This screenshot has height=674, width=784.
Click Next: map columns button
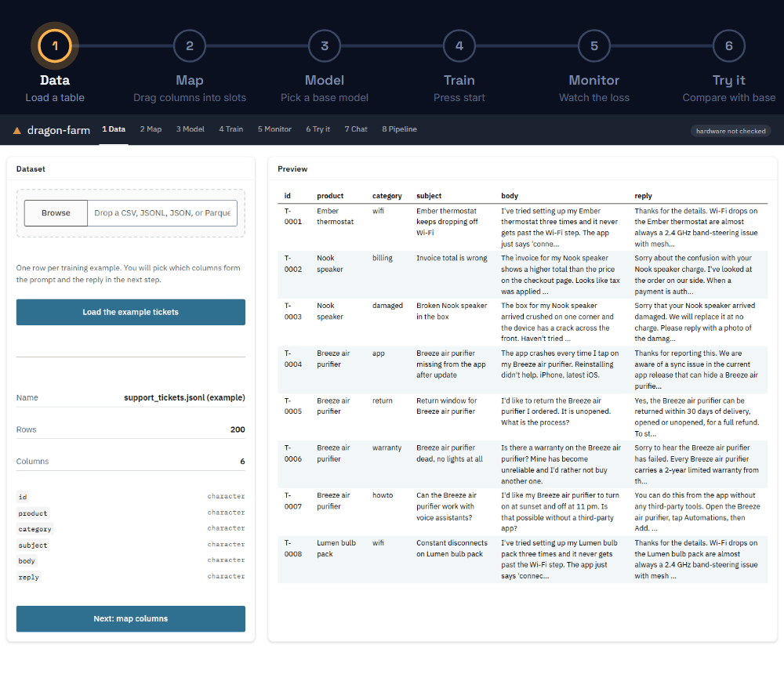(x=130, y=618)
